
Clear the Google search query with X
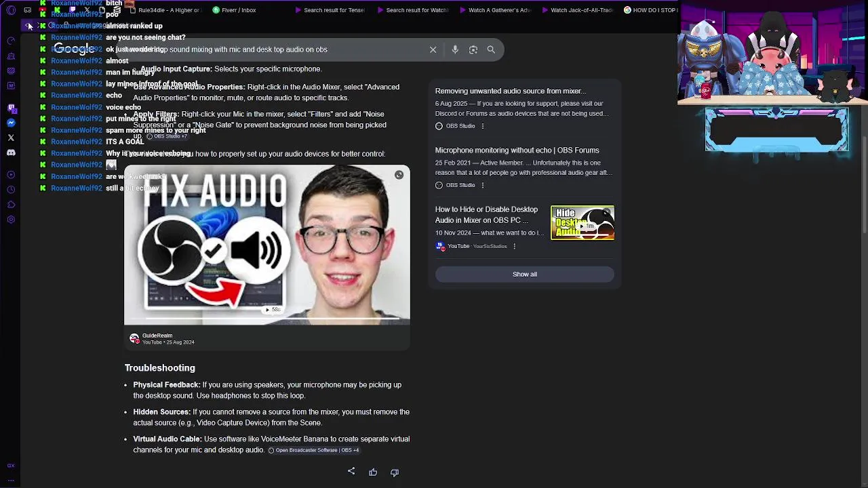point(433,49)
